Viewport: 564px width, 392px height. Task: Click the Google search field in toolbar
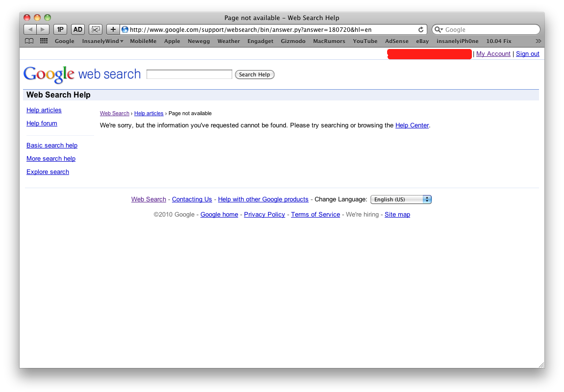point(486,29)
